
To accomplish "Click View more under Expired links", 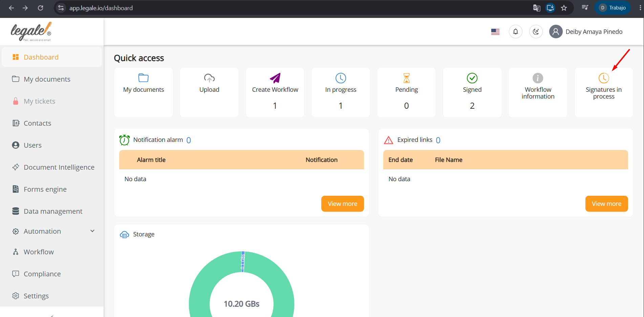I will pyautogui.click(x=606, y=204).
